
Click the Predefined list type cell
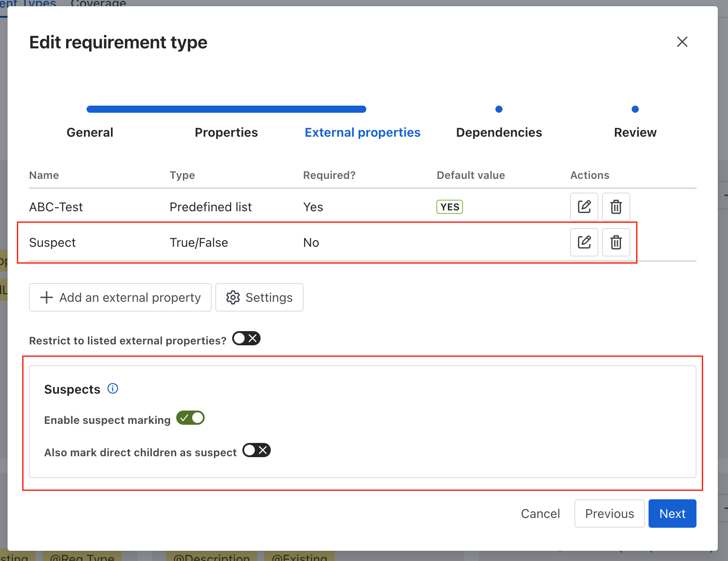[210, 207]
